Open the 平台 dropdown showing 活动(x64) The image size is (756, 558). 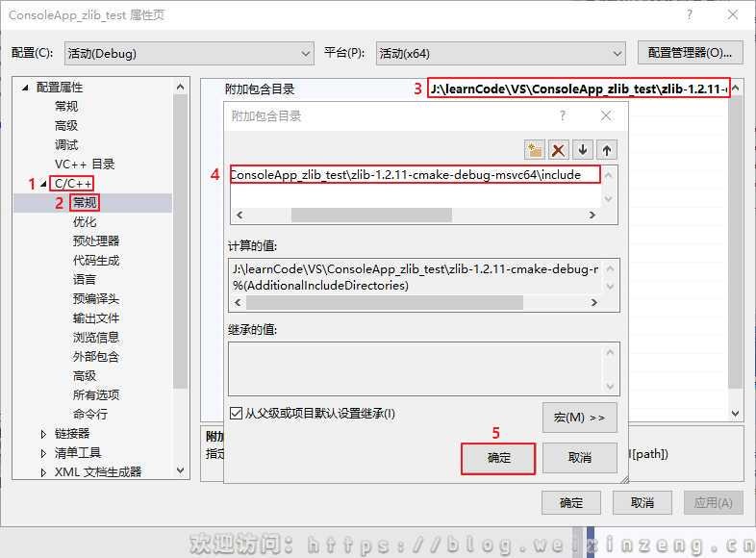pyautogui.click(x=500, y=54)
